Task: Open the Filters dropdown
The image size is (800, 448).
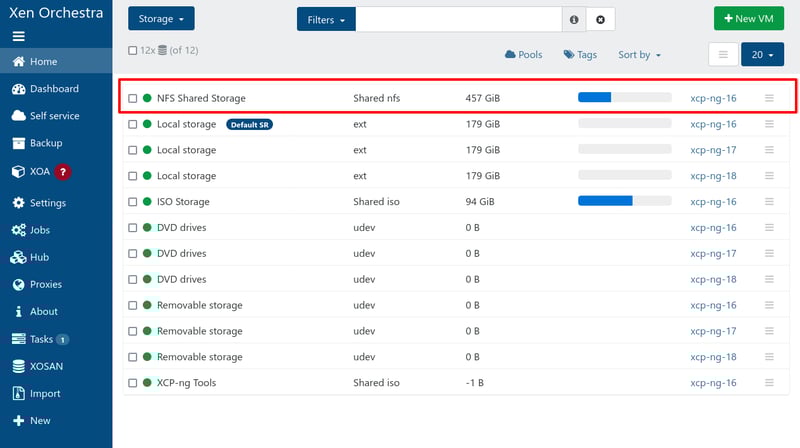Action: 326,19
